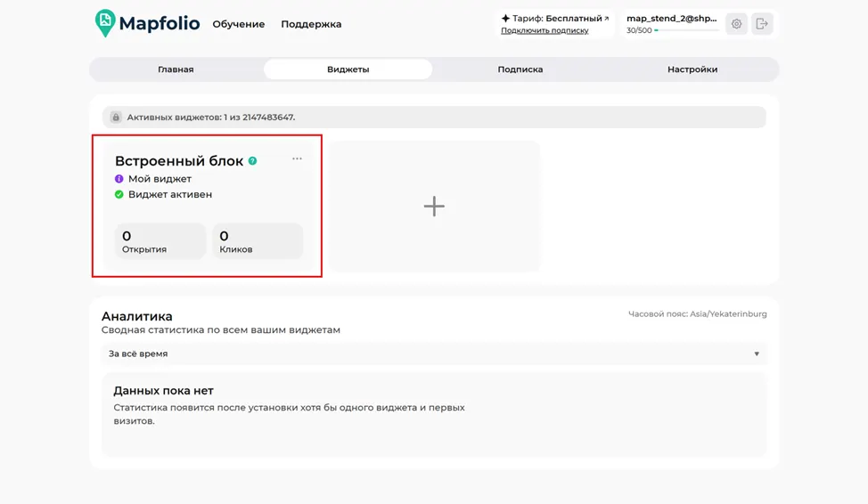Click the Подключить подписку link

[545, 31]
